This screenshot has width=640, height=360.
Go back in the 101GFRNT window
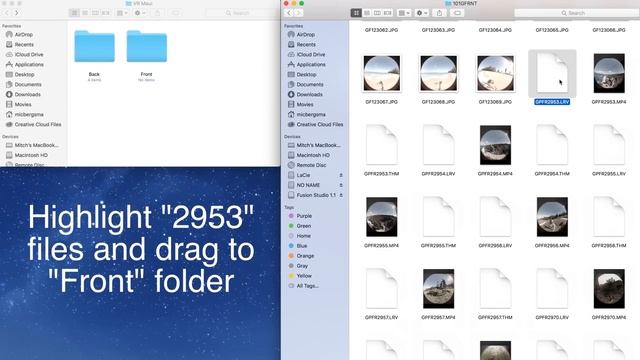pyautogui.click(x=289, y=13)
